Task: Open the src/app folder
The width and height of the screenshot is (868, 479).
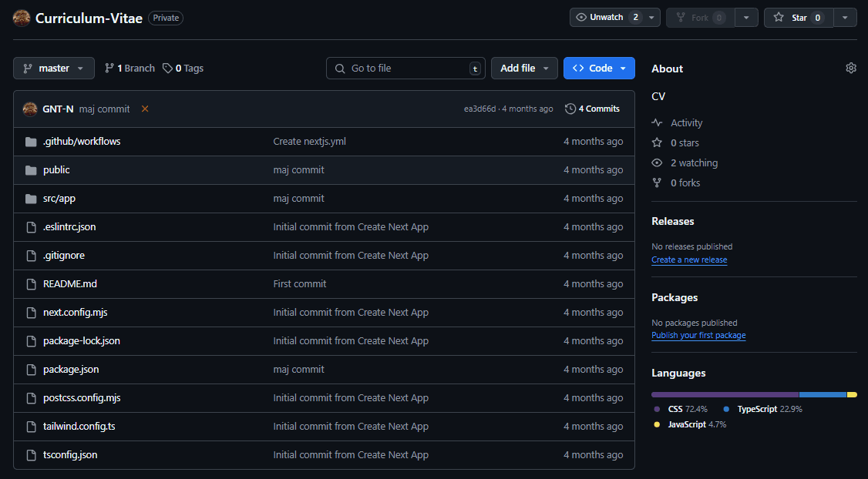Action: tap(59, 198)
